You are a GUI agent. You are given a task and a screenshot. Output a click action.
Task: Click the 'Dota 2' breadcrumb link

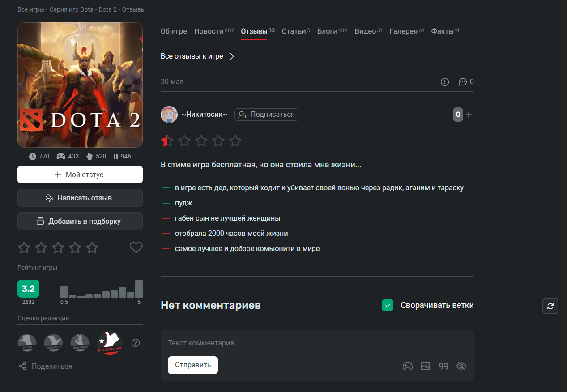pyautogui.click(x=108, y=9)
